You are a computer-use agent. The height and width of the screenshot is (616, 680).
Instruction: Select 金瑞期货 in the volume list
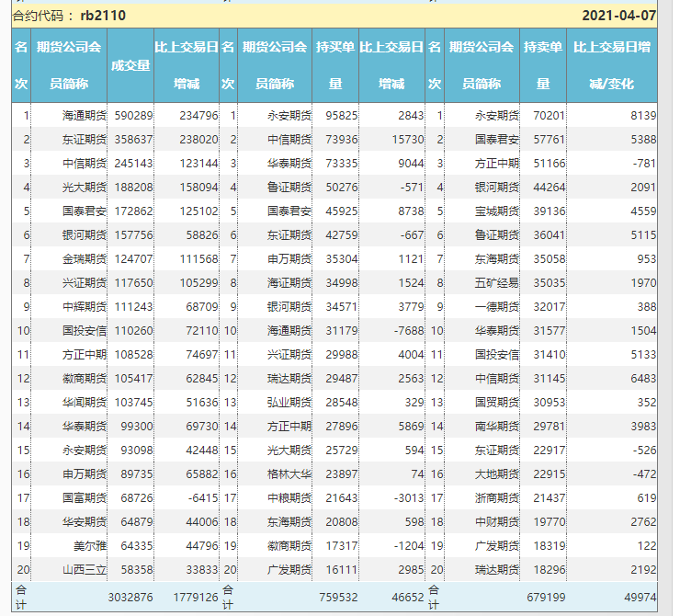coord(85,258)
